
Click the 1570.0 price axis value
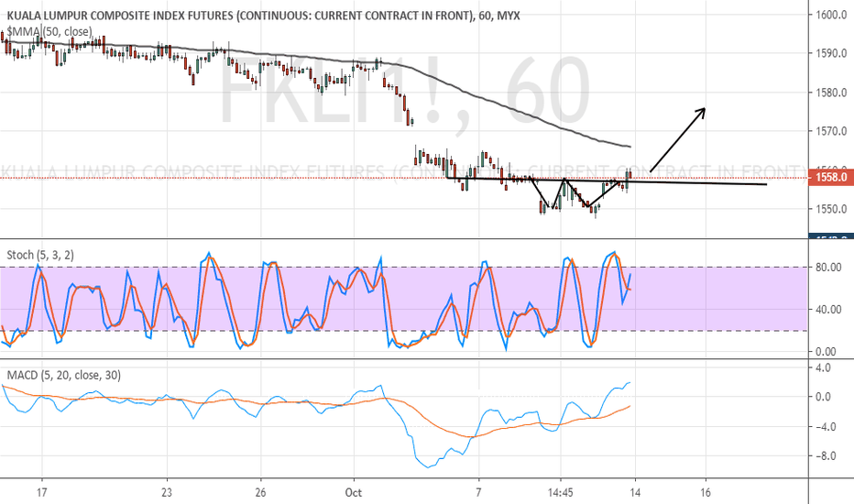pos(831,131)
